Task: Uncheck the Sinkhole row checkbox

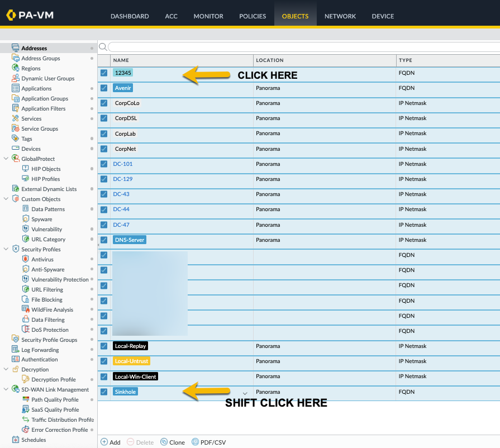Action: tap(104, 392)
